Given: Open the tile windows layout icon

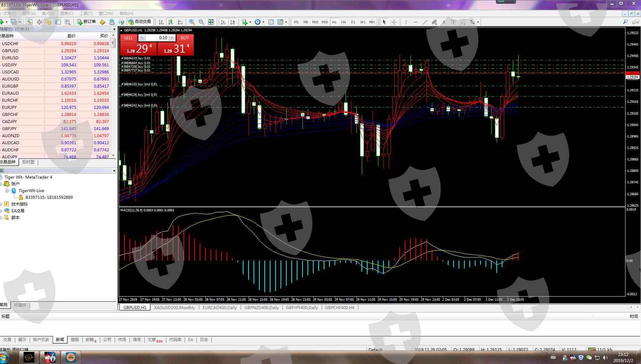Looking at the screenshot, I should [211, 22].
